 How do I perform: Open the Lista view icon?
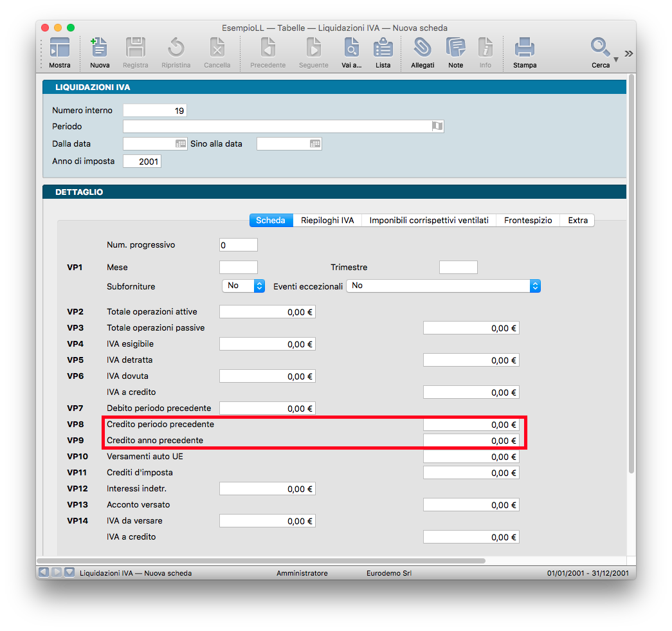(x=383, y=48)
